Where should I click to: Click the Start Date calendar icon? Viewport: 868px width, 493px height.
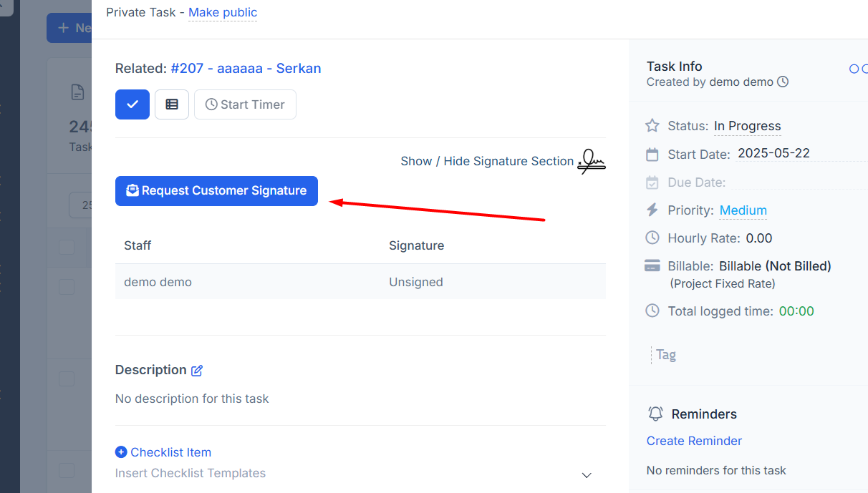(652, 155)
